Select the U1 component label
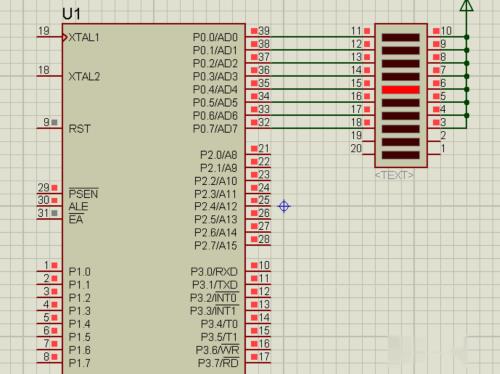Viewport: 500px width, 374px height. [71, 14]
